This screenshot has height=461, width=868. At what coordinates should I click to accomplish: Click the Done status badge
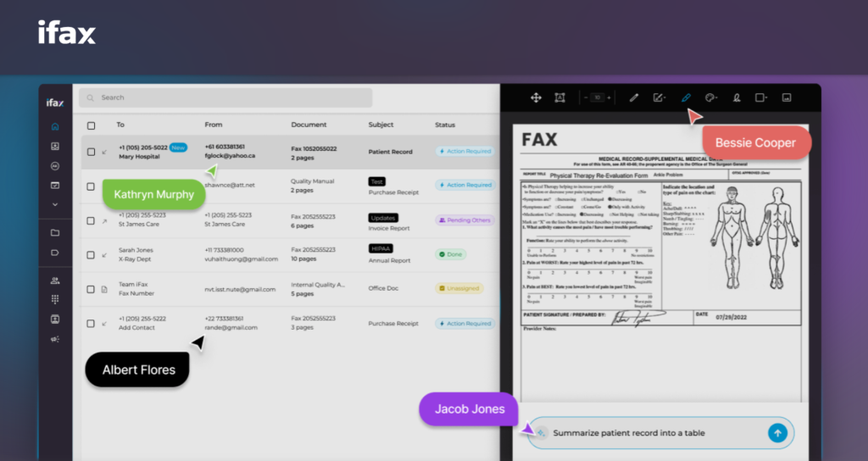coord(451,254)
